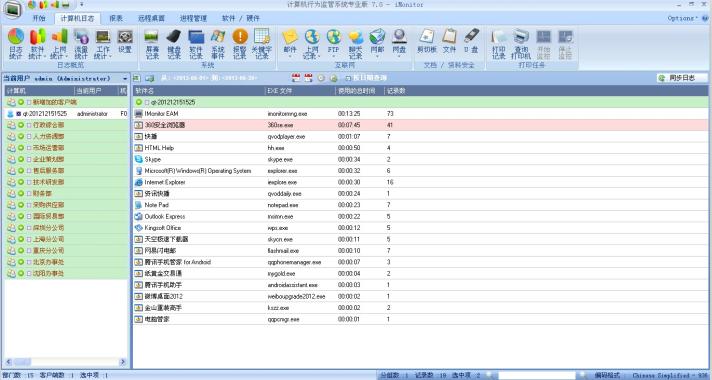
Task: Expand 工作统计 dropdown arrow
Action: click(110, 57)
